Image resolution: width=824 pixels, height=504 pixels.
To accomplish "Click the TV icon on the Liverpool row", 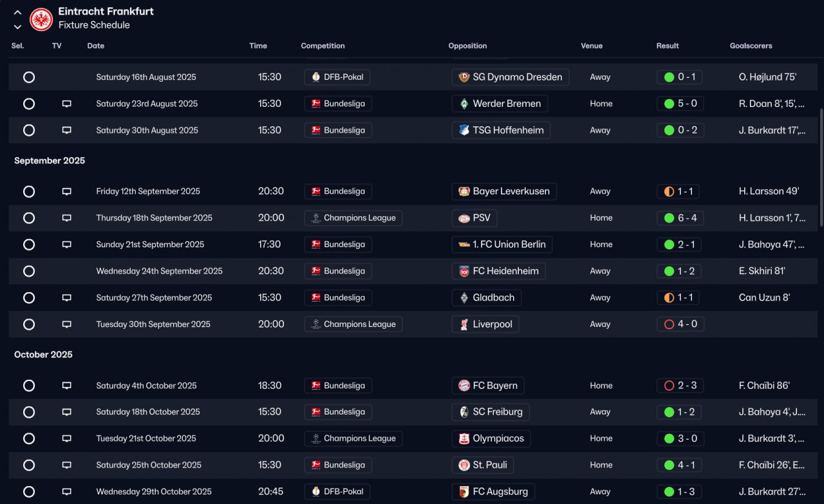I will pyautogui.click(x=66, y=324).
